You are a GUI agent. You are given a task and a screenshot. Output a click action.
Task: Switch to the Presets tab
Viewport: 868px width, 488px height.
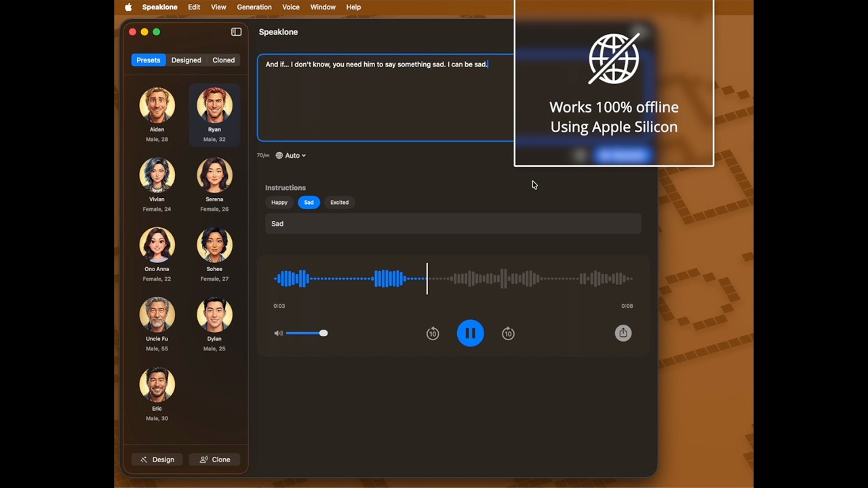tap(148, 60)
